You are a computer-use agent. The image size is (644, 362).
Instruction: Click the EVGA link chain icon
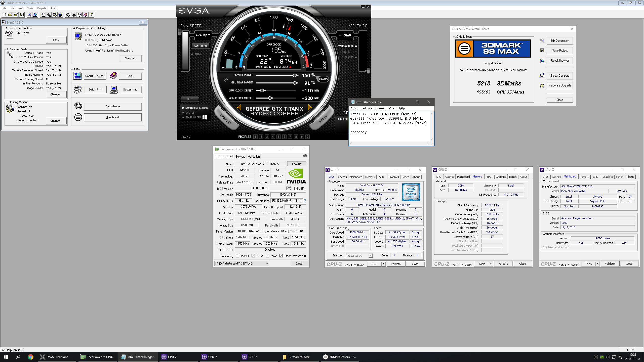click(x=226, y=79)
